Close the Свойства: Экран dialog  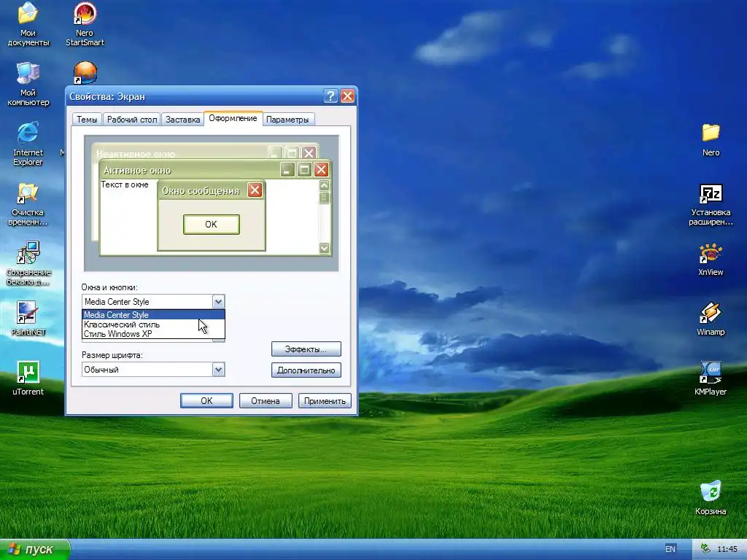[348, 96]
